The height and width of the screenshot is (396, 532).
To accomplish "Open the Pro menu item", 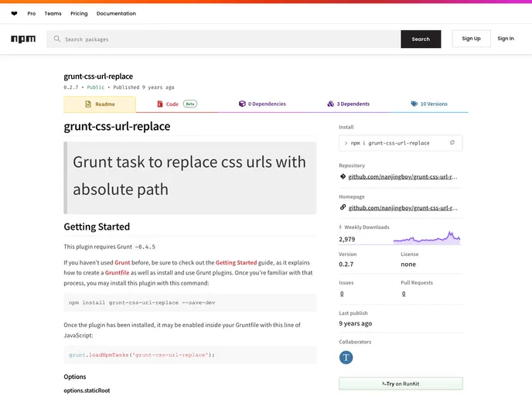I will click(x=32, y=14).
